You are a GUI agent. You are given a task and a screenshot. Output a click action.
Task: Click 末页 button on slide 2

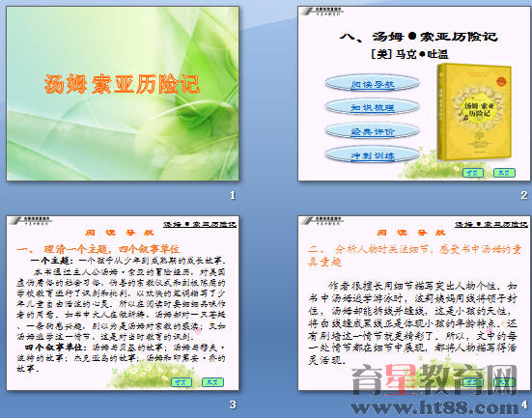click(x=504, y=173)
